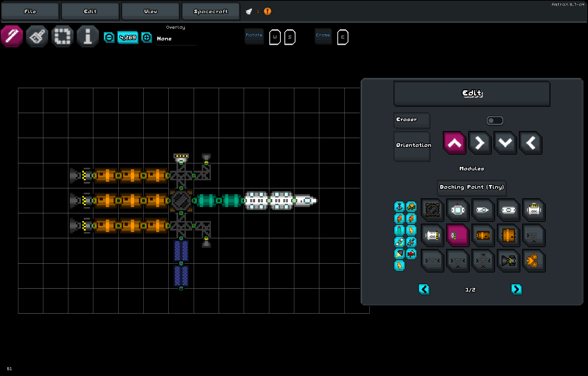Screen dimensions: 588x376
Task: Pick the joystick command category icon
Action: (399, 206)
